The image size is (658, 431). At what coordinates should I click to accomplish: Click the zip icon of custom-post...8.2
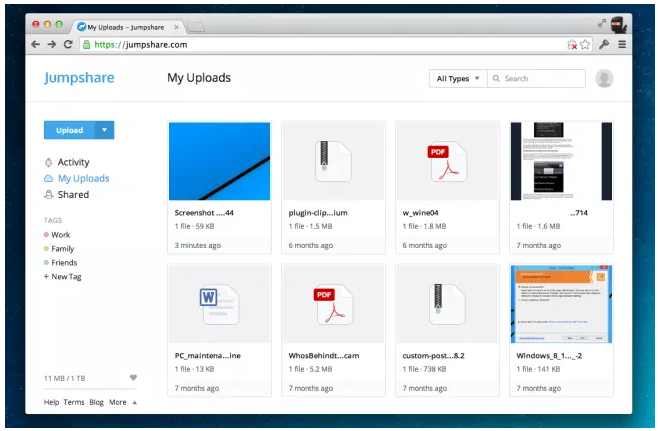coord(447,304)
